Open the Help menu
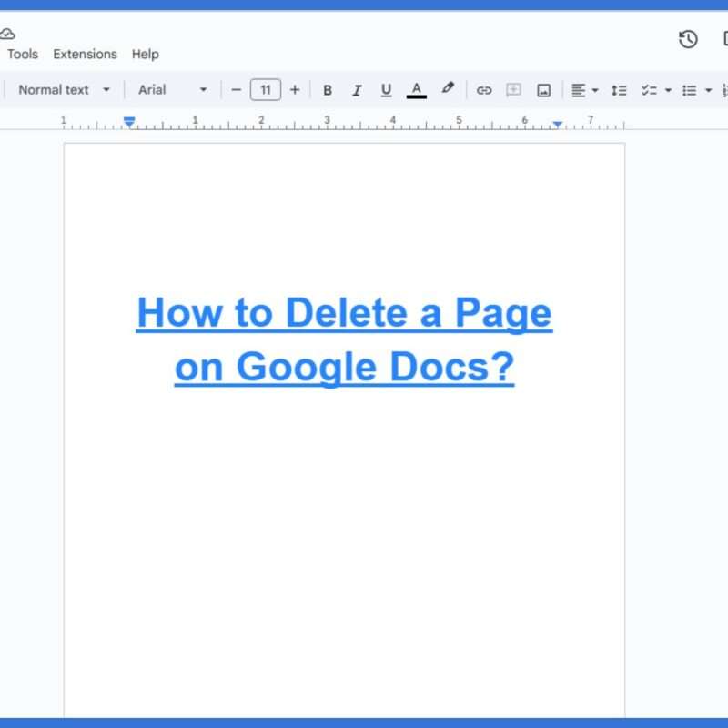This screenshot has height=728, width=728. [x=145, y=55]
